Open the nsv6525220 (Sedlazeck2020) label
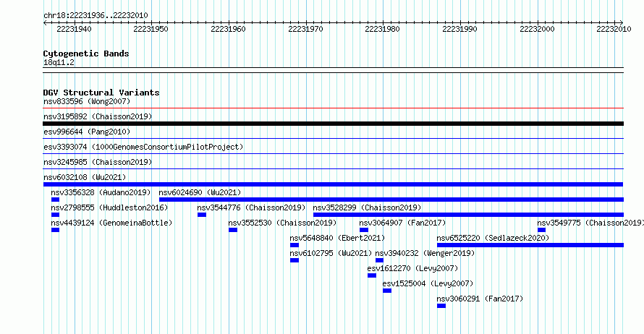Screen dimensions: 644x334 pos(493,238)
